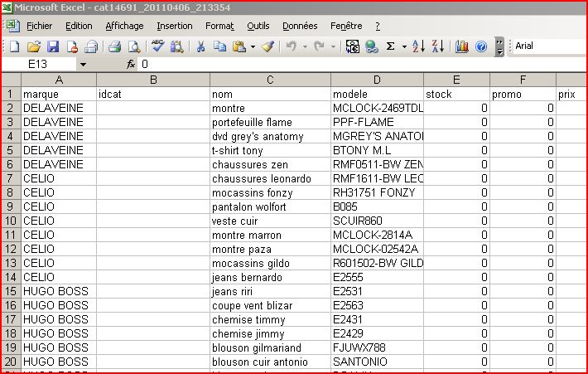588x374 pixels.
Task: Open the Insertion menu
Action: (x=175, y=26)
